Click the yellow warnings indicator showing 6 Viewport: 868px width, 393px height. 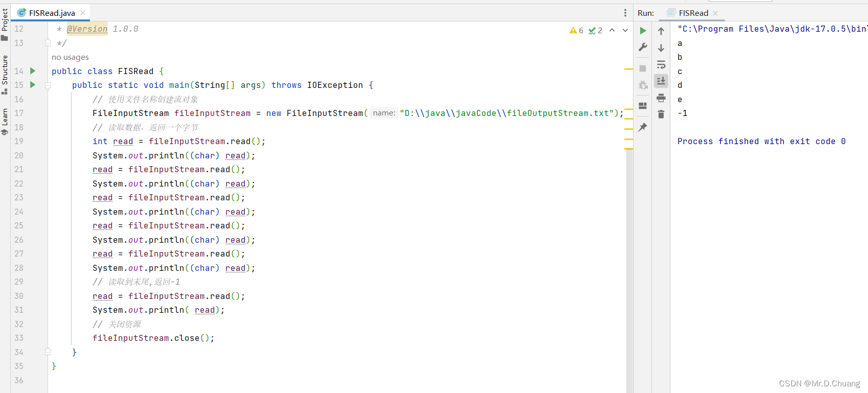(x=576, y=31)
